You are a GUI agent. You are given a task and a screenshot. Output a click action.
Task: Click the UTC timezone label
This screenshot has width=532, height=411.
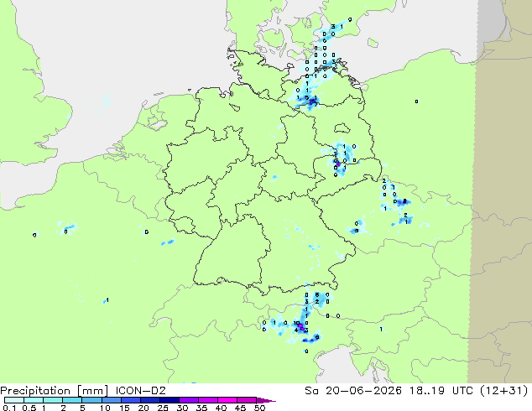[462, 391]
